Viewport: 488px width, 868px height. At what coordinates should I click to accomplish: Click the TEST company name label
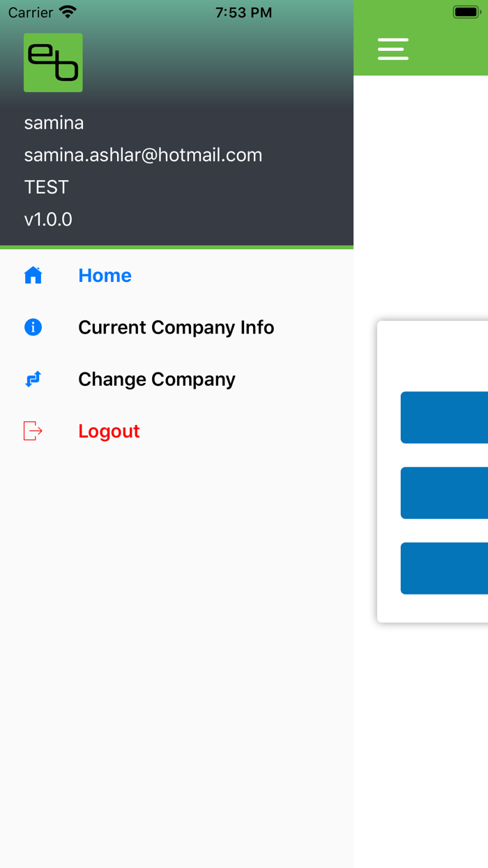46,187
